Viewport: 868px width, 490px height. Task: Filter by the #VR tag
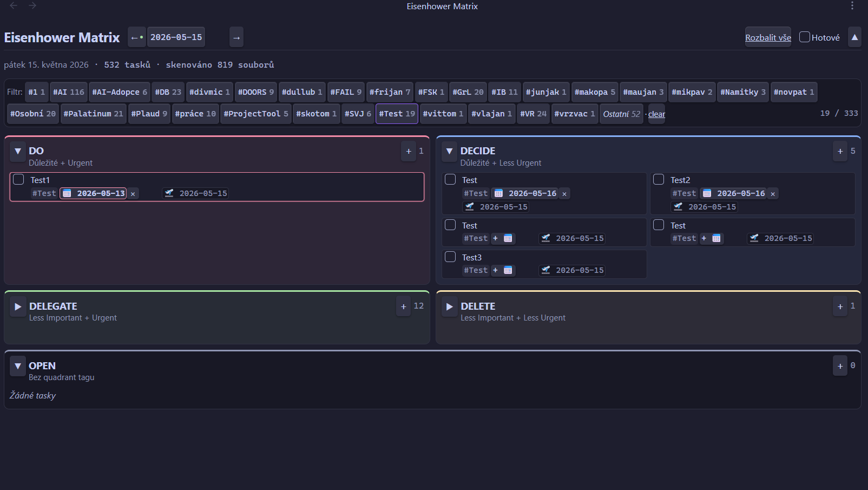click(533, 114)
